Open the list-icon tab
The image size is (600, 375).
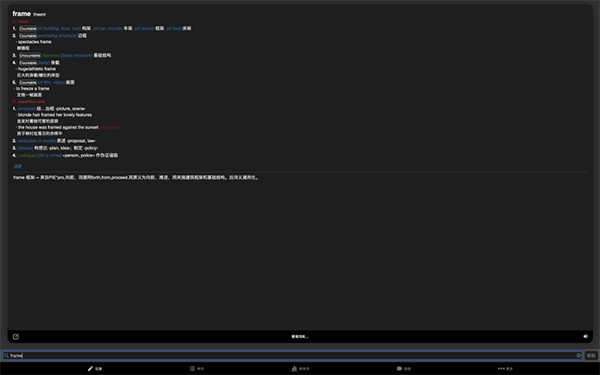tap(197, 368)
